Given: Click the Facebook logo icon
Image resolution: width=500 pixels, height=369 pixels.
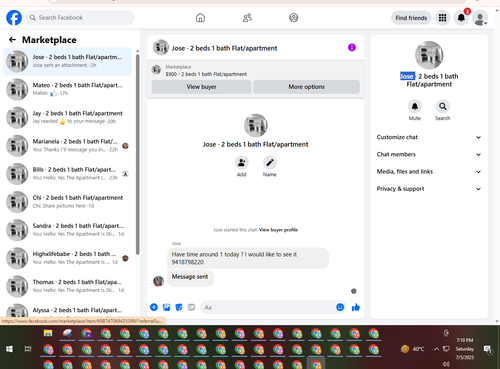Looking at the screenshot, I should [14, 18].
